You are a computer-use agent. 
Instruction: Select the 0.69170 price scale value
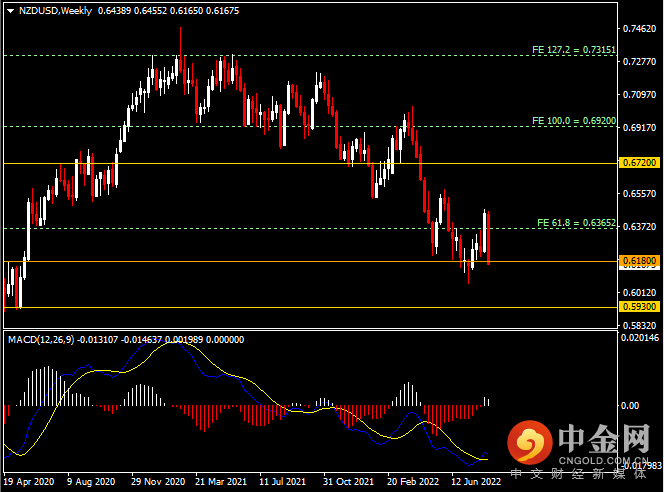click(x=639, y=128)
